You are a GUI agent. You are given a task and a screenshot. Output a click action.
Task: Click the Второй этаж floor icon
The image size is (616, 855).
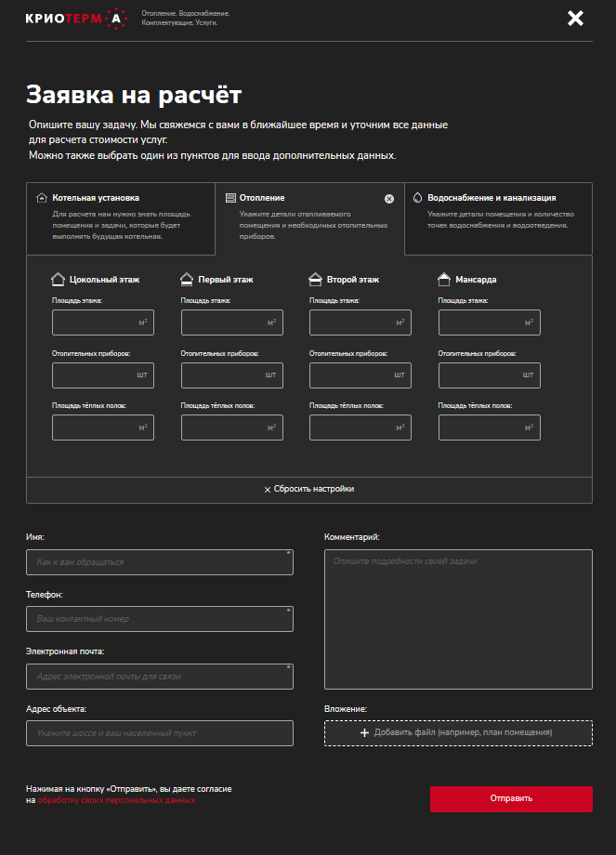point(315,279)
